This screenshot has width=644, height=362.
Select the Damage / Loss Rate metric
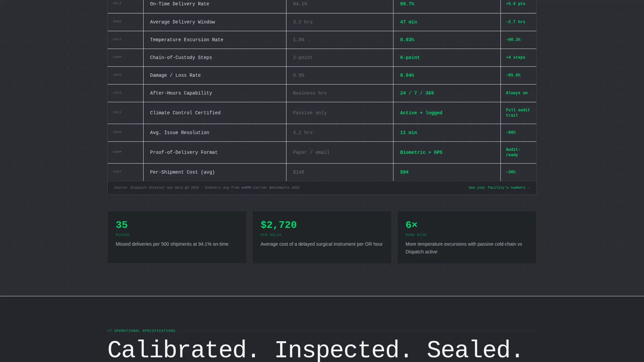pyautogui.click(x=175, y=75)
